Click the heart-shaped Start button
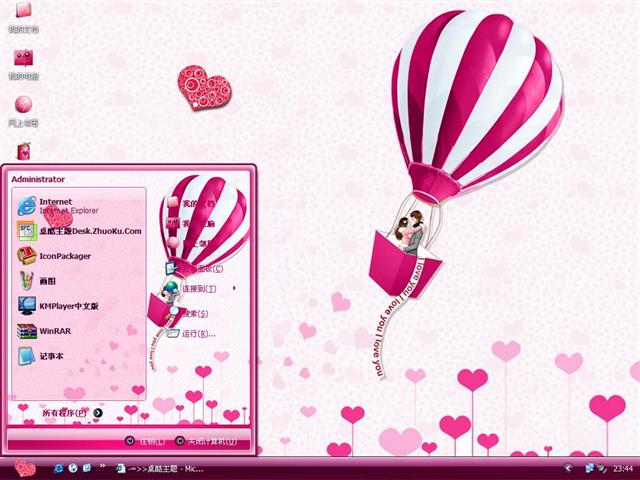 pyautogui.click(x=25, y=468)
